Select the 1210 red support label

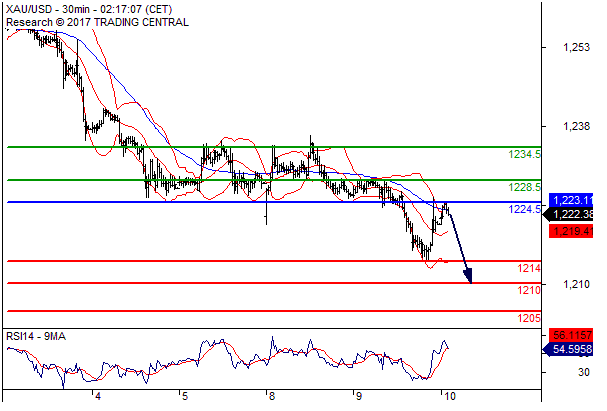[529, 290]
